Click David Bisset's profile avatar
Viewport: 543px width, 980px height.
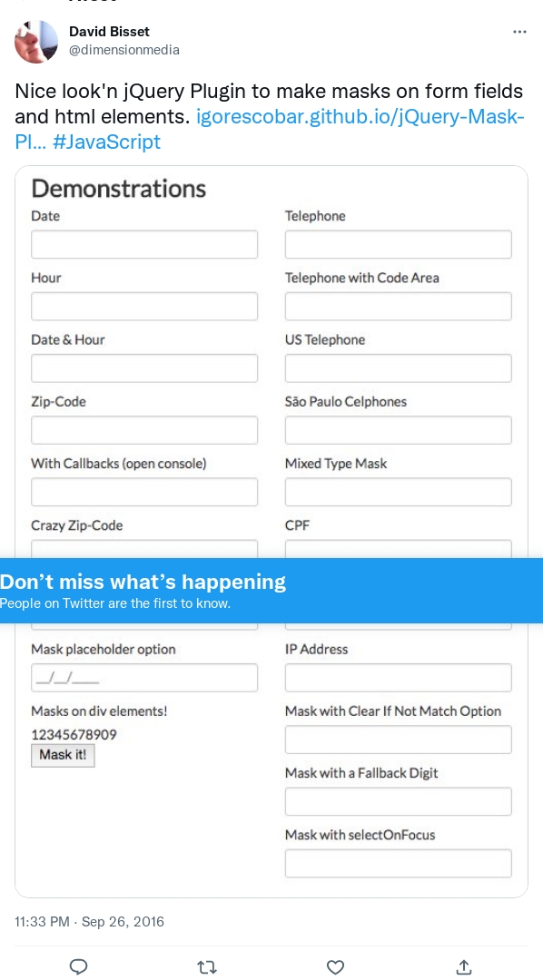(36, 42)
